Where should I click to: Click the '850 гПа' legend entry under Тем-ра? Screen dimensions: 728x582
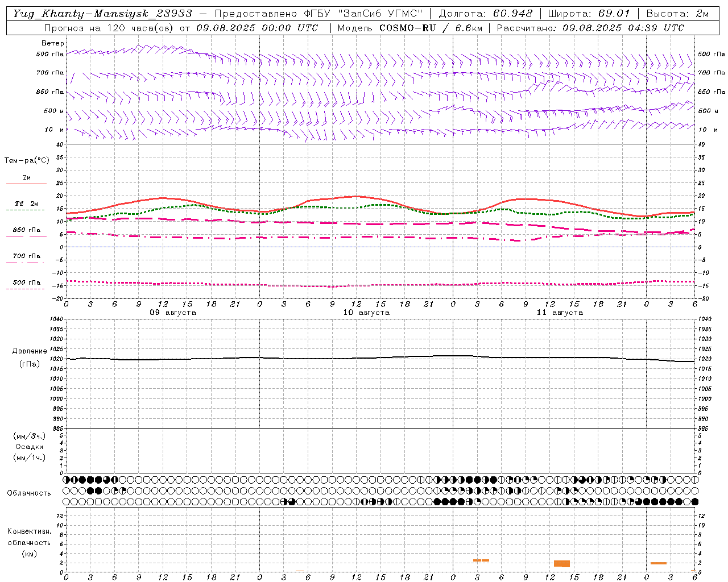[27, 230]
